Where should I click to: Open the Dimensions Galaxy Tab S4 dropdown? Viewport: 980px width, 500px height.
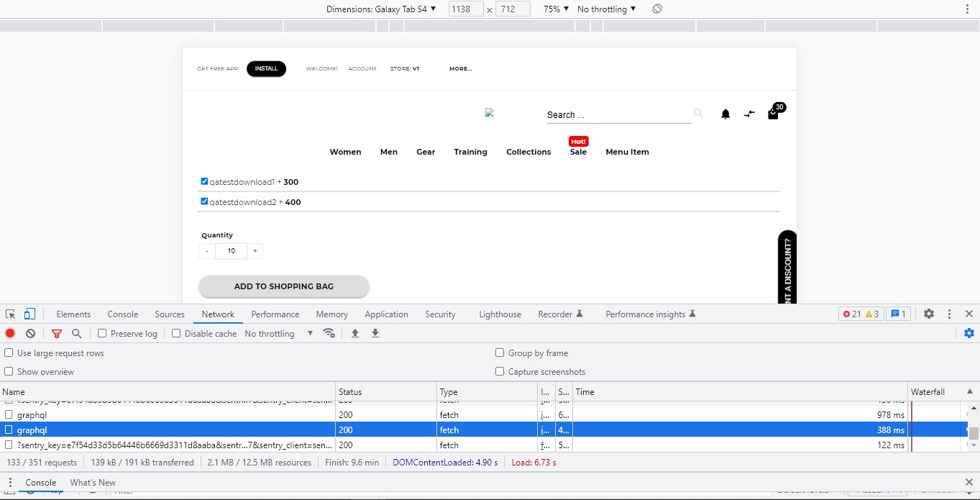pos(381,9)
